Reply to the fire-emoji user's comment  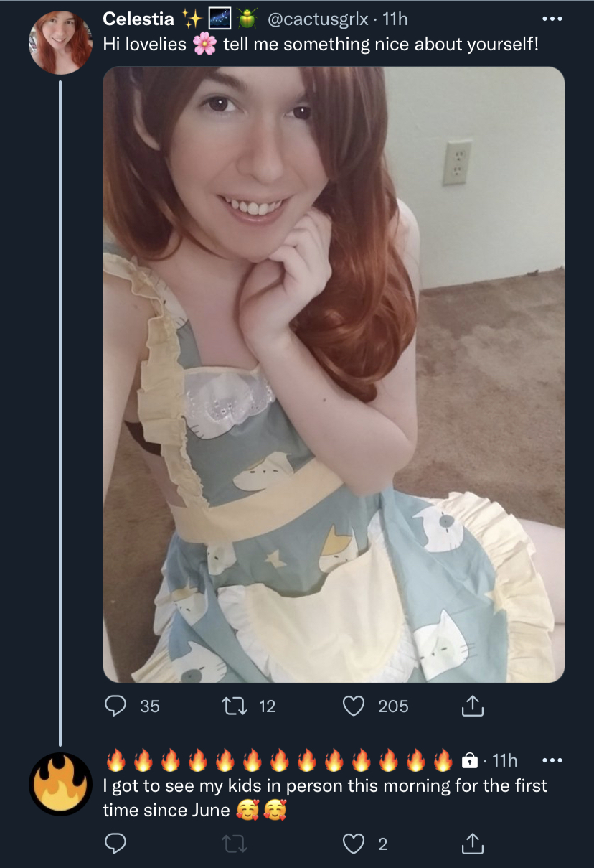(116, 844)
